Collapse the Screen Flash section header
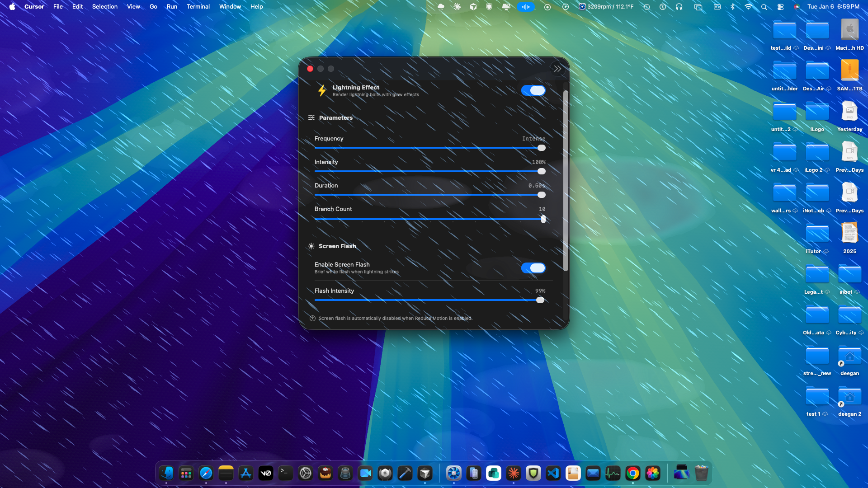Image resolution: width=868 pixels, height=488 pixels. tap(337, 246)
